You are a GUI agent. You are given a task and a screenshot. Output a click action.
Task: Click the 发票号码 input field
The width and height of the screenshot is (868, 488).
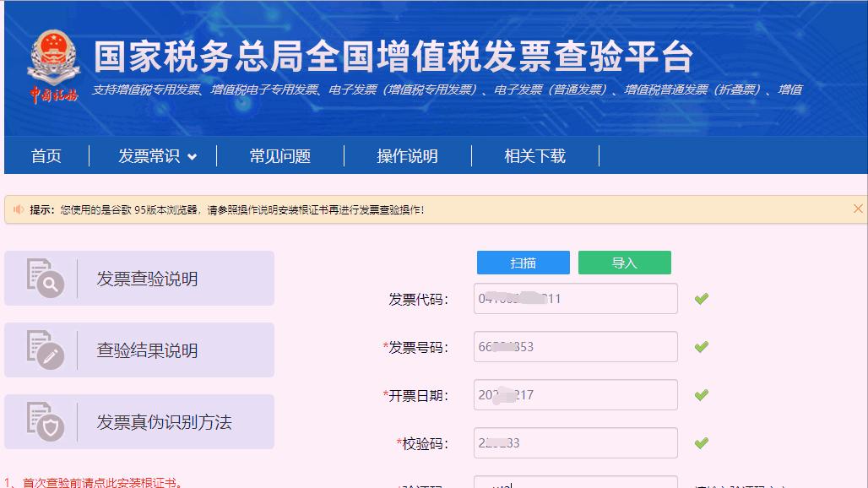coord(574,346)
